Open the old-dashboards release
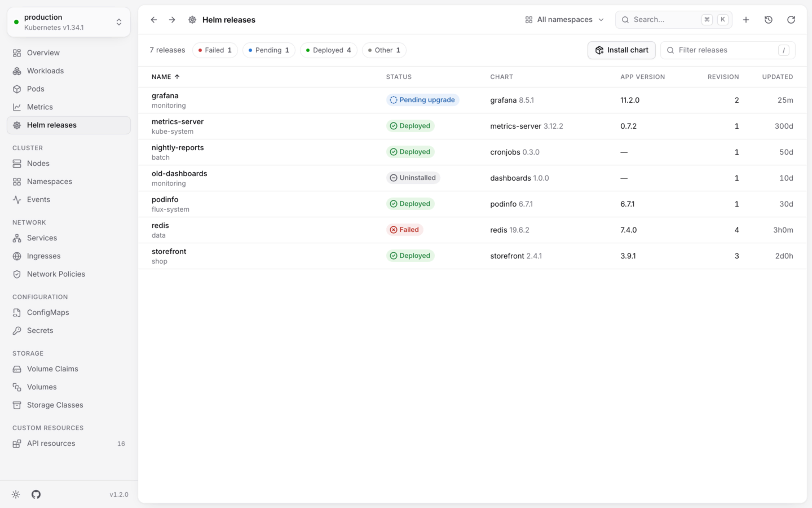 (x=473, y=178)
